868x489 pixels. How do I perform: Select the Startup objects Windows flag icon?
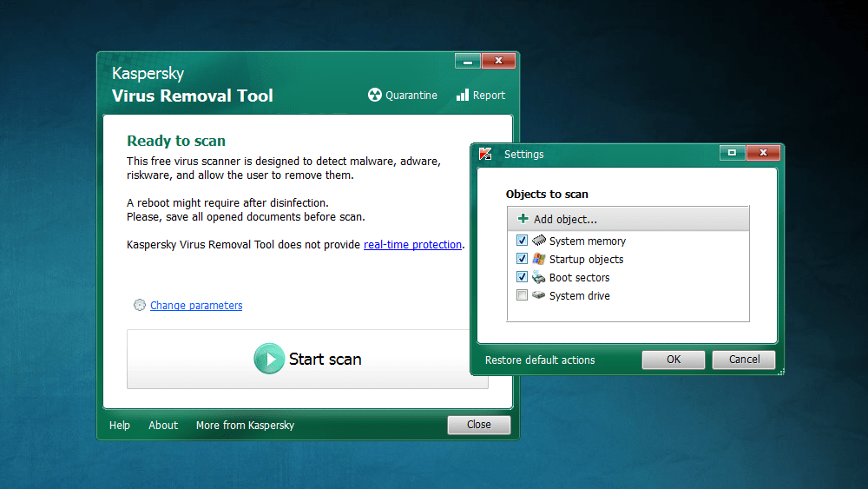tap(539, 259)
